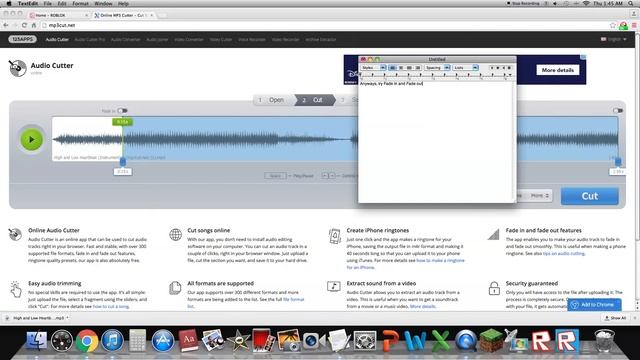
Task: Open Audio Joiner nav link
Action: (157, 40)
